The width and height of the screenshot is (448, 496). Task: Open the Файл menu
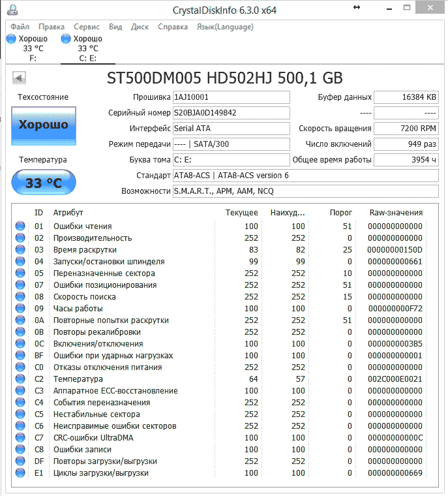point(20,27)
